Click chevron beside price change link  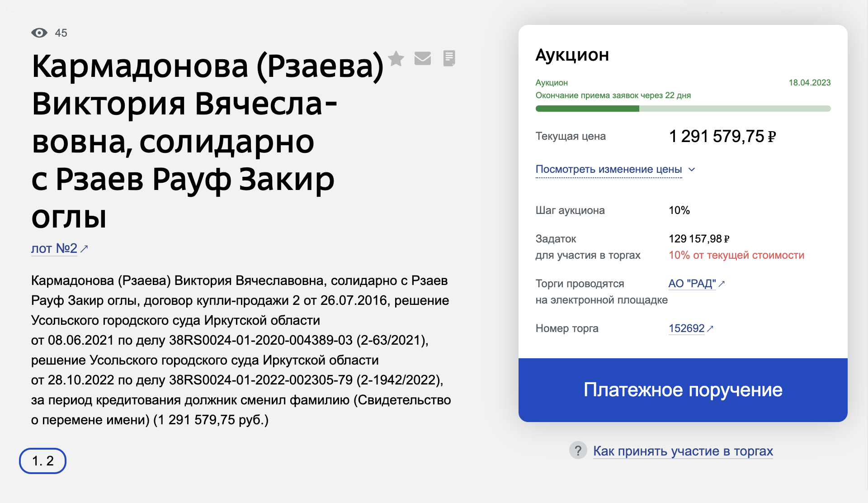692,170
